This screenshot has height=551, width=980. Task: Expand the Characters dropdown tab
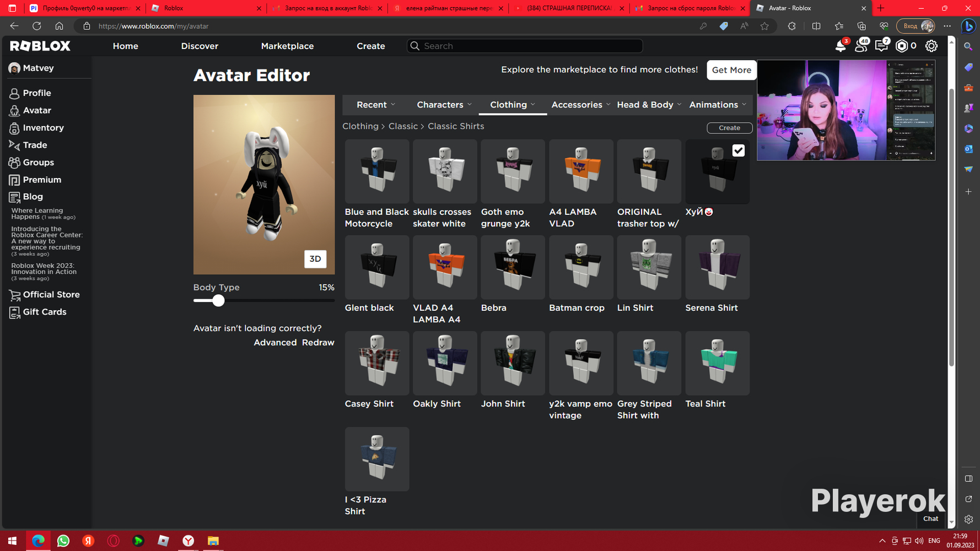(x=444, y=105)
